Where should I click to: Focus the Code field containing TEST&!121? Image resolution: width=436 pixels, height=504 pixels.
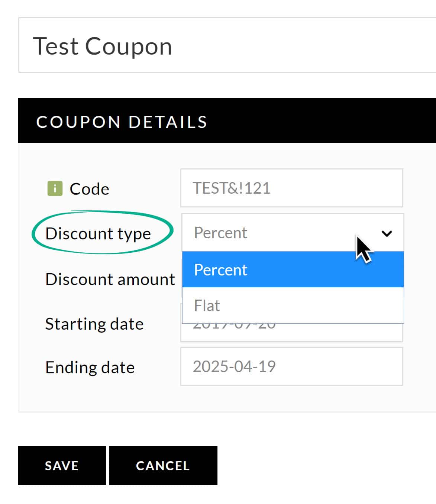pyautogui.click(x=292, y=188)
